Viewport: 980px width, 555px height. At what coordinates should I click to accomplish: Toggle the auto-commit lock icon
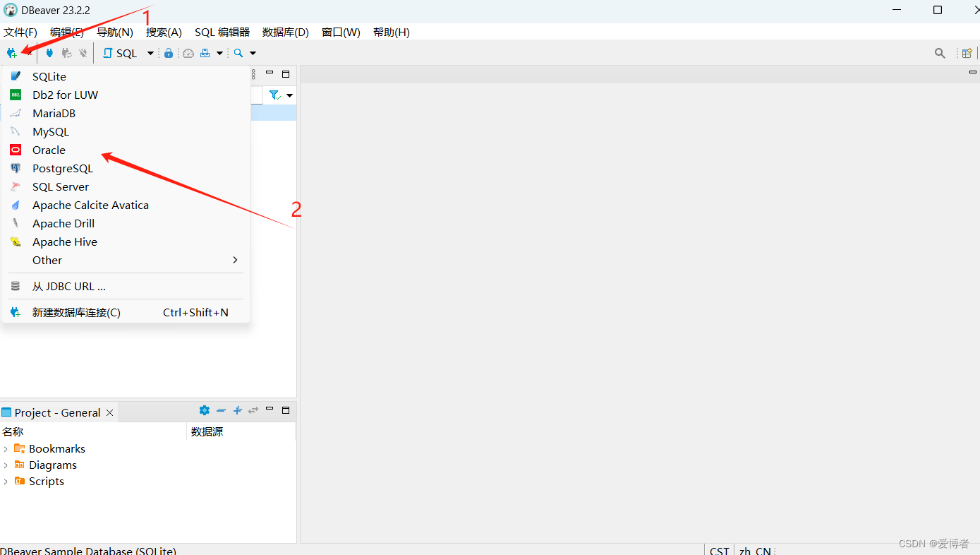[169, 52]
